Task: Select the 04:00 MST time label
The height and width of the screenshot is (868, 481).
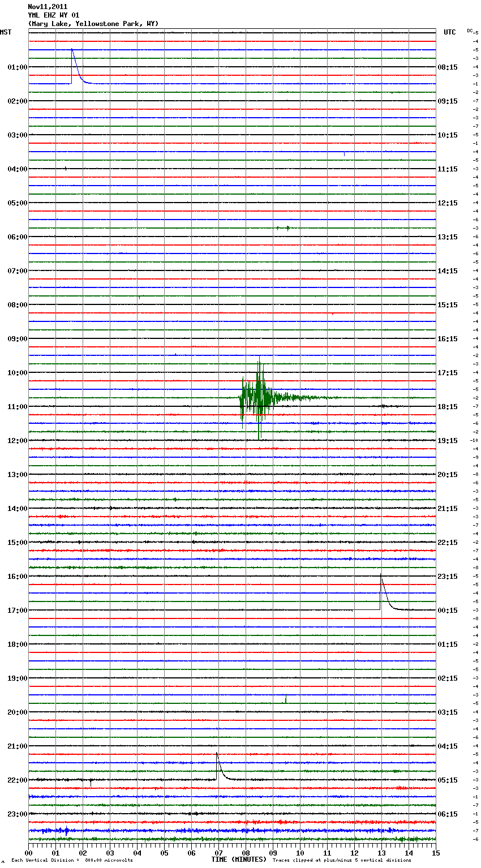Action: 18,169
